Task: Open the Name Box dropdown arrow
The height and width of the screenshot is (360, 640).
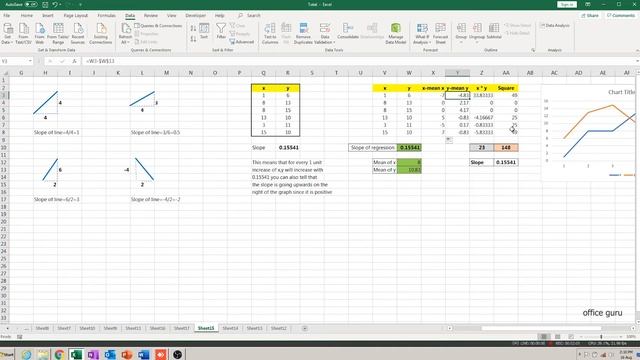Action: [30, 61]
